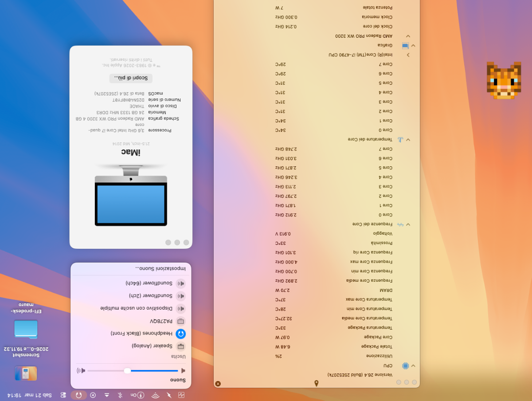Collapse the Frequenze dei Core section
This screenshot has height=401, width=532.
(408, 224)
